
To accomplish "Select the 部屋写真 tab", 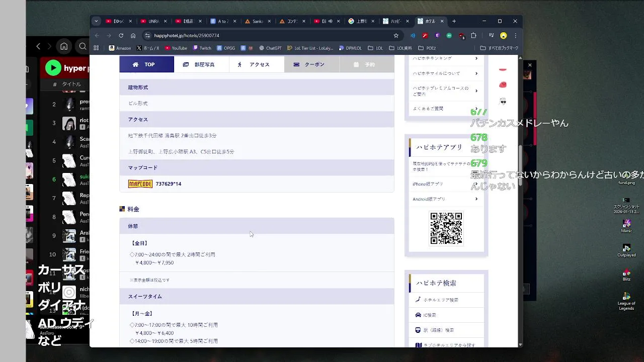I will coord(201,64).
